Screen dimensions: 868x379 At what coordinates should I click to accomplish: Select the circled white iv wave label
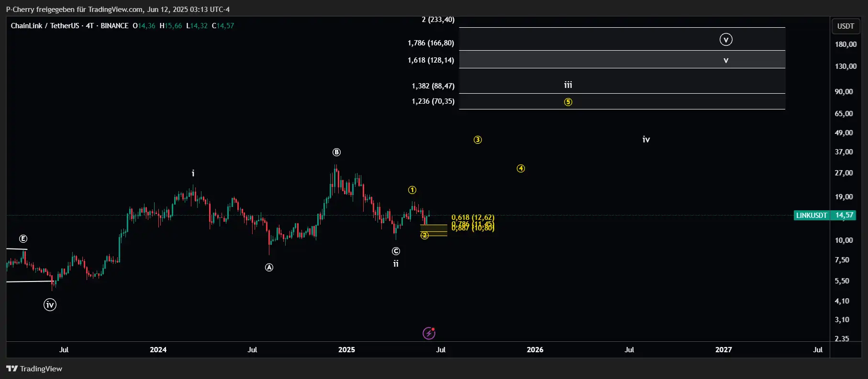pyautogui.click(x=50, y=304)
